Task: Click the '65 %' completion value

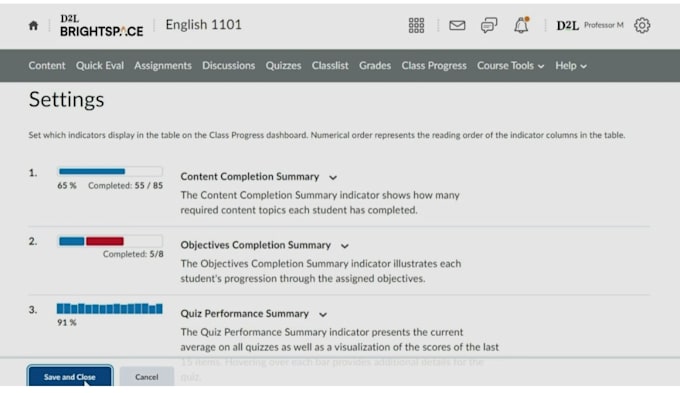Action: coord(67,185)
